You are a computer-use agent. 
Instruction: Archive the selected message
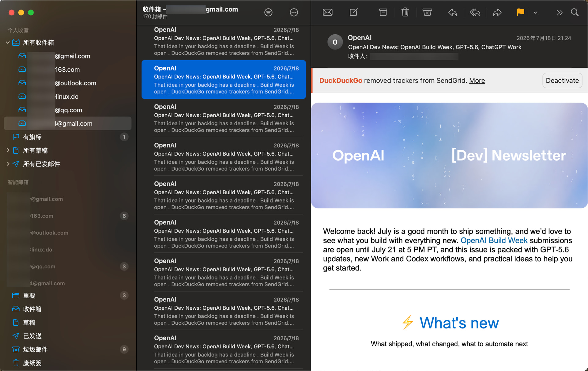(383, 12)
